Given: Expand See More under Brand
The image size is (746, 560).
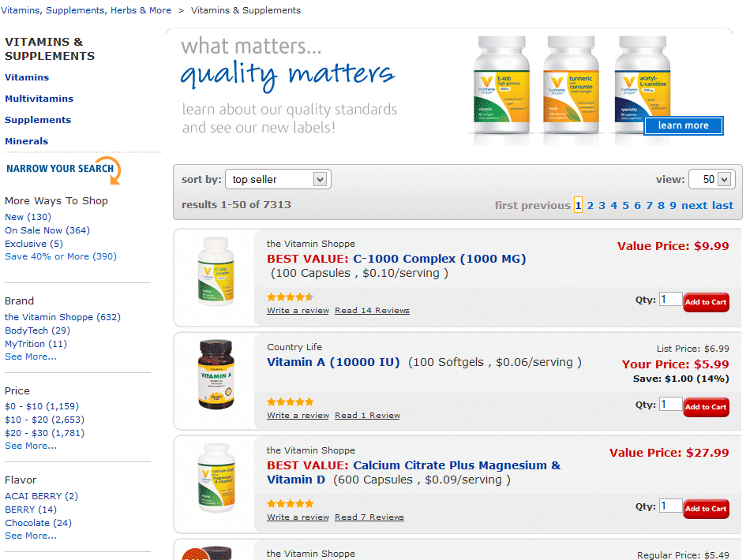Looking at the screenshot, I should click(31, 357).
